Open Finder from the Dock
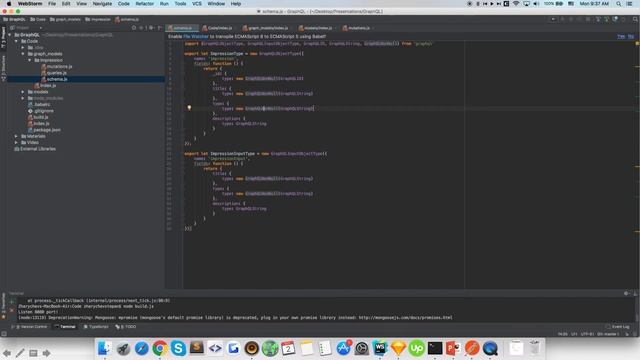 (104, 348)
